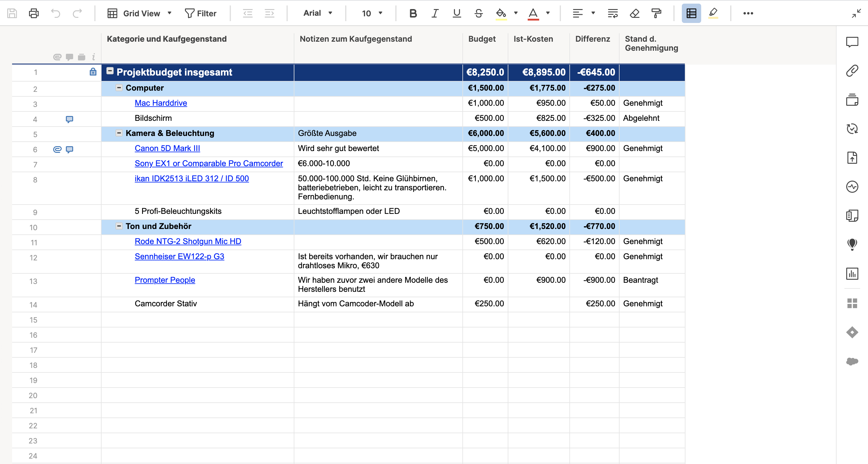Collapse the Kamera & Beleuchtung category
This screenshot has width=868, height=464.
pyautogui.click(x=119, y=133)
